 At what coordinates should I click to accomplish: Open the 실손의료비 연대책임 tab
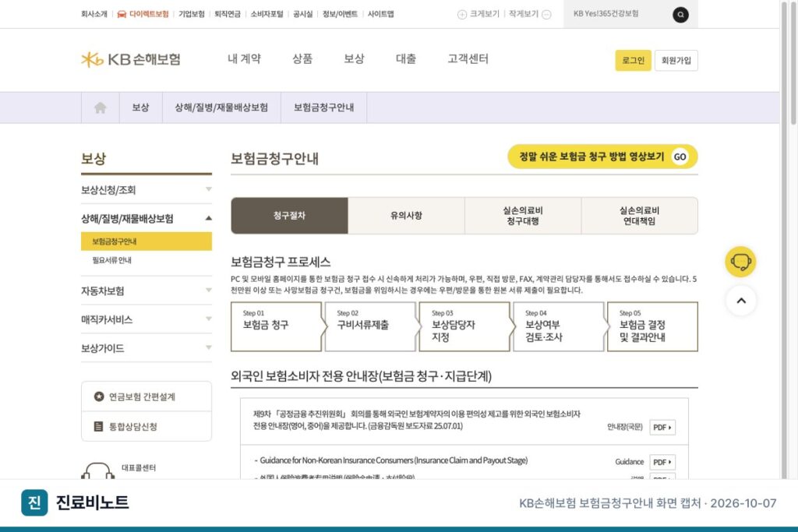pyautogui.click(x=639, y=216)
